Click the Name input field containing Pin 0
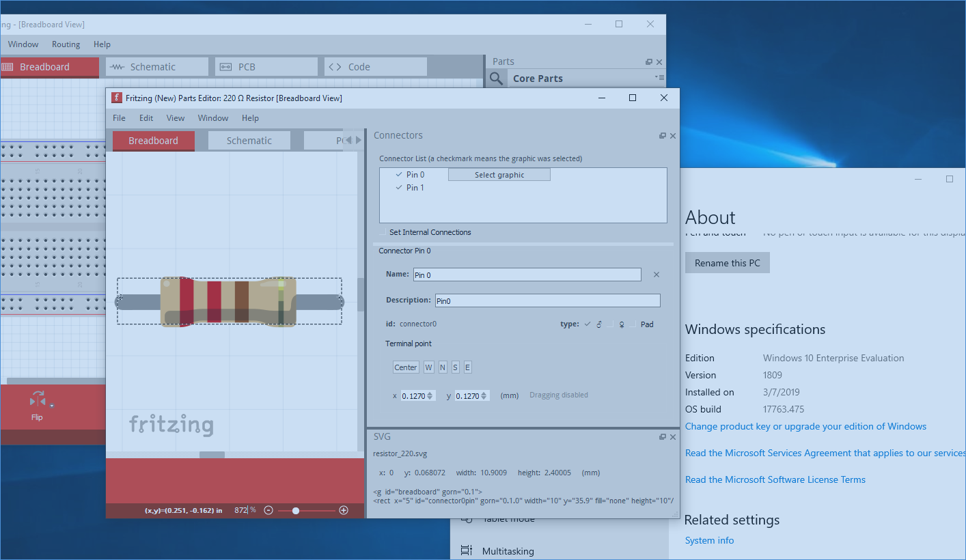966x560 pixels. click(x=527, y=275)
